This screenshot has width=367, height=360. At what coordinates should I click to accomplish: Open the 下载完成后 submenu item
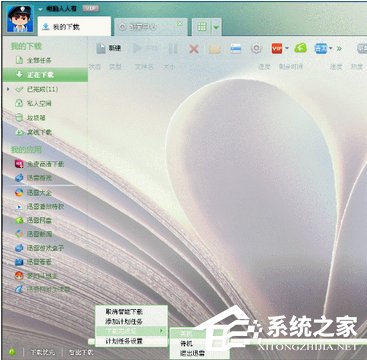131,331
